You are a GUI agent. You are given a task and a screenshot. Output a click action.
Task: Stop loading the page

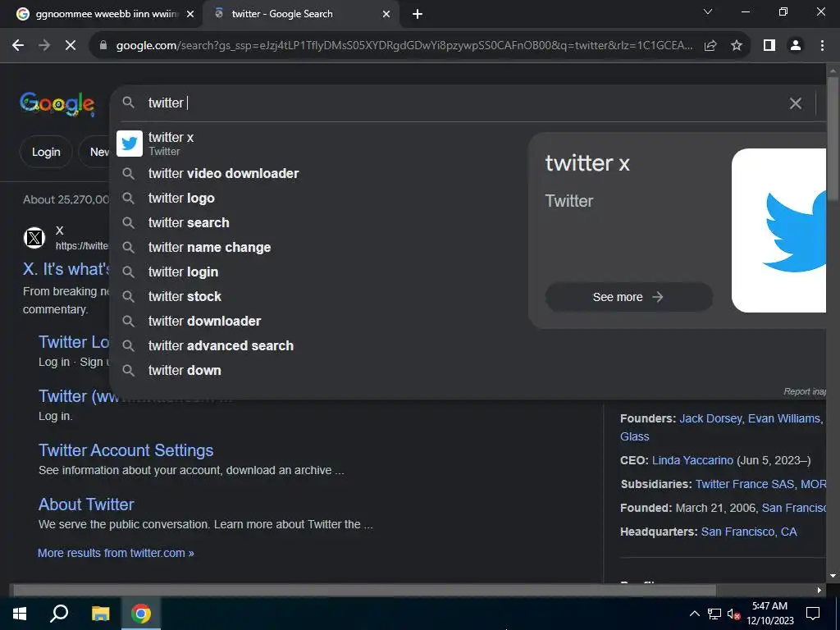(x=71, y=46)
